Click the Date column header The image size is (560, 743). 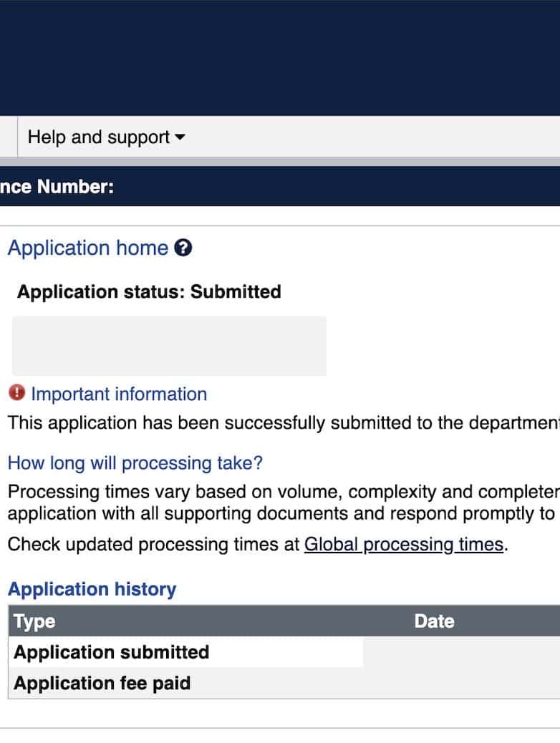[434, 621]
